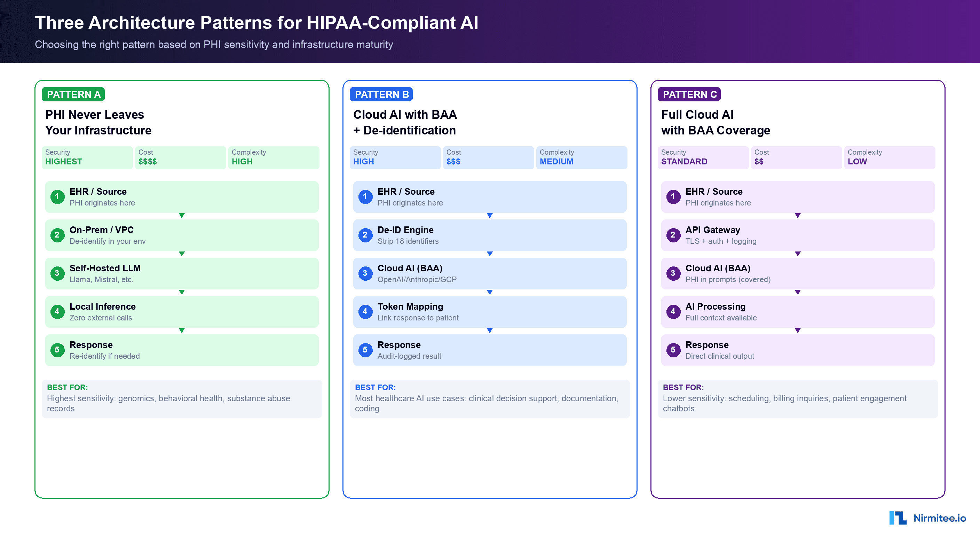Select the AI Processing numbered icon
Image resolution: width=980 pixels, height=535 pixels.
[673, 311]
